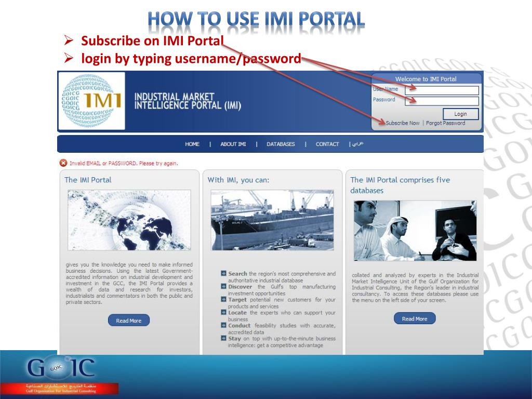Viewport: 532px width, 399px height.
Task: Open DATABASES menu item
Action: coord(281,144)
